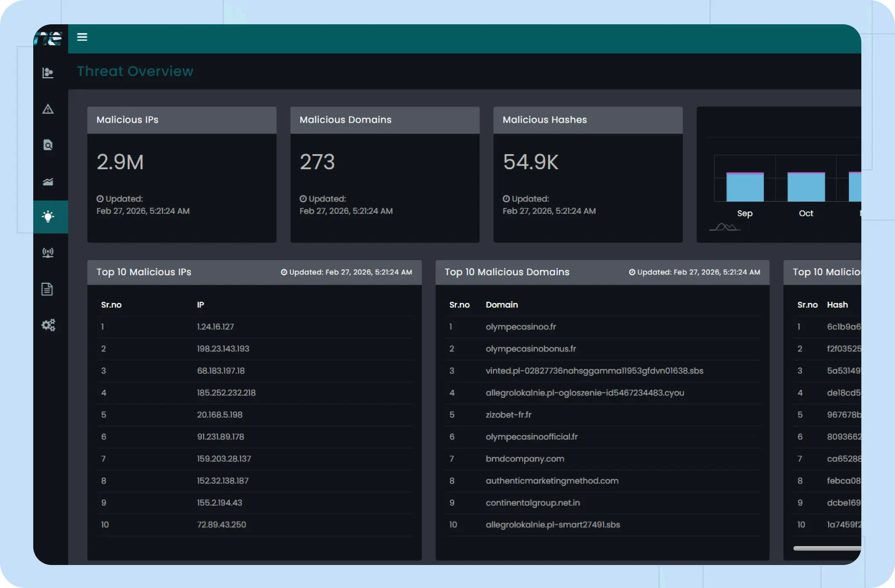Click the dashboard chart sidebar icon
This screenshot has height=588, width=895.
[48, 73]
